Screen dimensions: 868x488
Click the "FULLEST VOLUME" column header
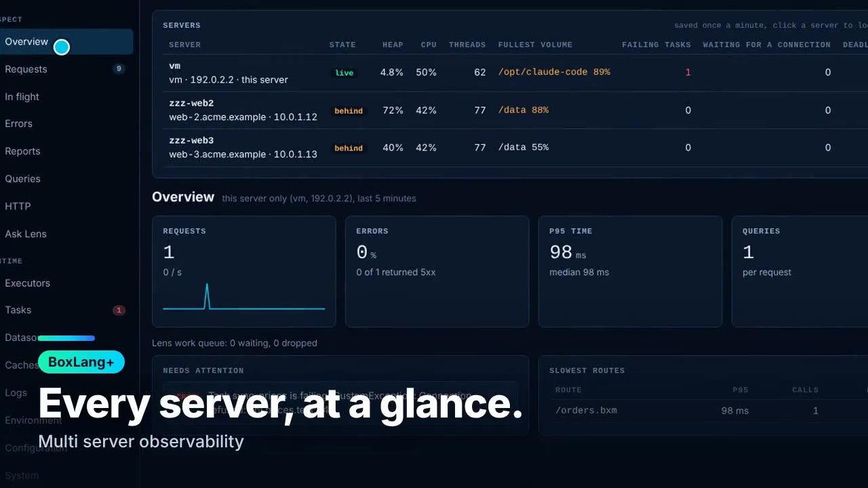(535, 45)
